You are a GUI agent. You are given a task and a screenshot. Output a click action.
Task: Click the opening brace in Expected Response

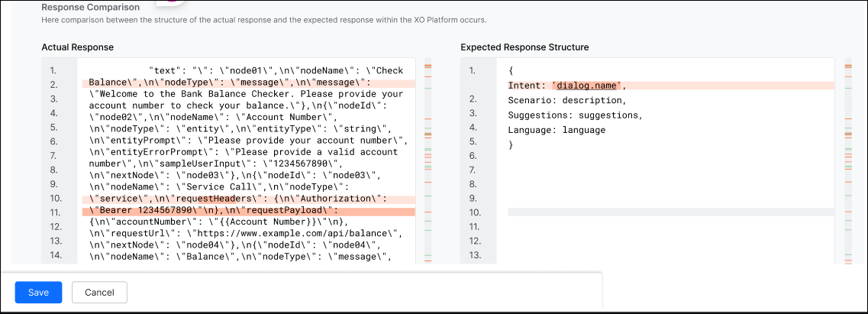[511, 70]
